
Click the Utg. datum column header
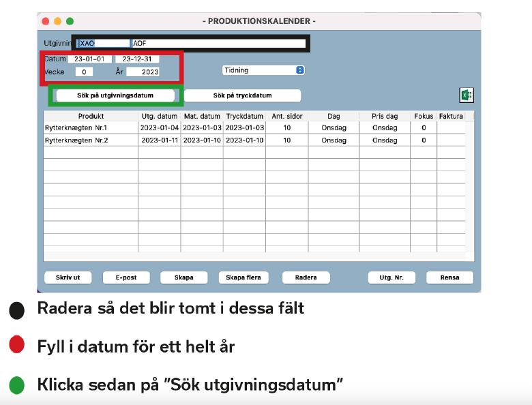pos(159,116)
